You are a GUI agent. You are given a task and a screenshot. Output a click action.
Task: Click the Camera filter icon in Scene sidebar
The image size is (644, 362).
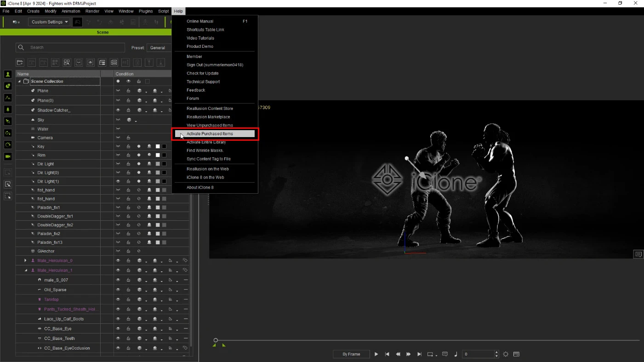(x=8, y=156)
